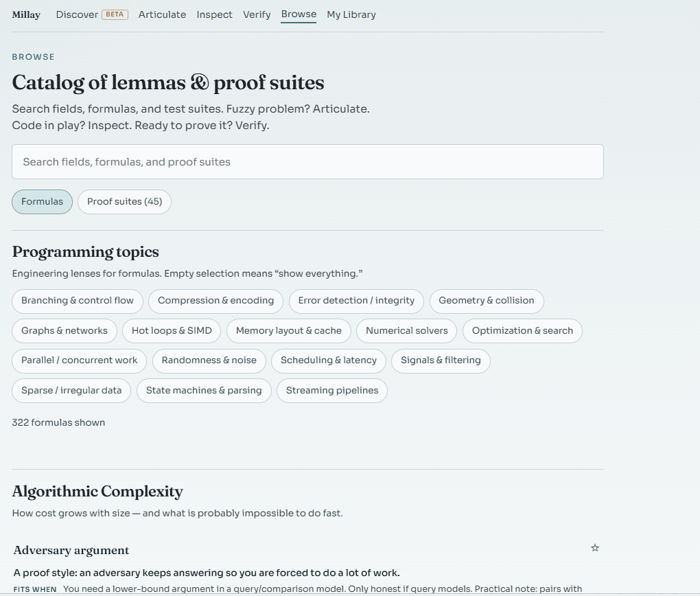Open My Library
Image resolution: width=700 pixels, height=596 pixels.
pos(351,14)
